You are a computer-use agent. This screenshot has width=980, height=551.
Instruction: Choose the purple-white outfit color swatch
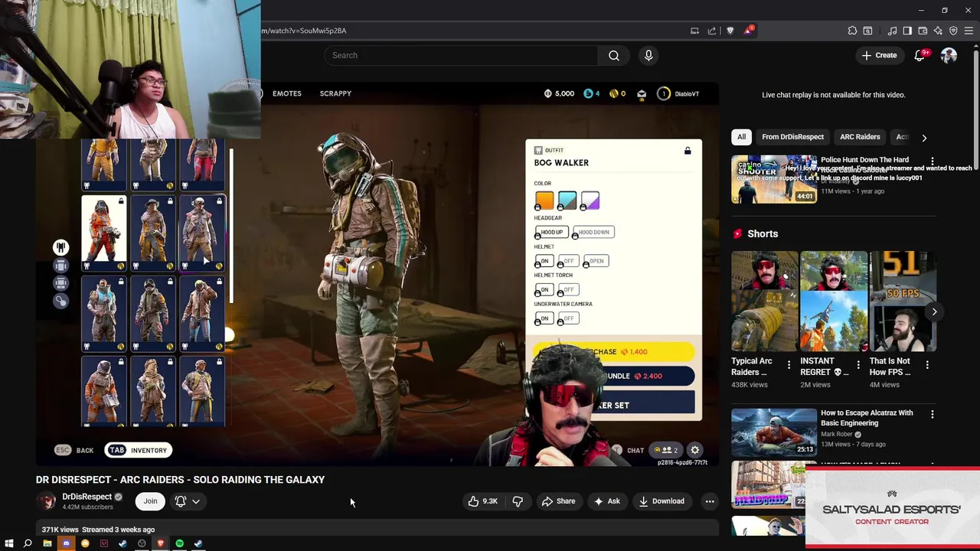(x=590, y=201)
